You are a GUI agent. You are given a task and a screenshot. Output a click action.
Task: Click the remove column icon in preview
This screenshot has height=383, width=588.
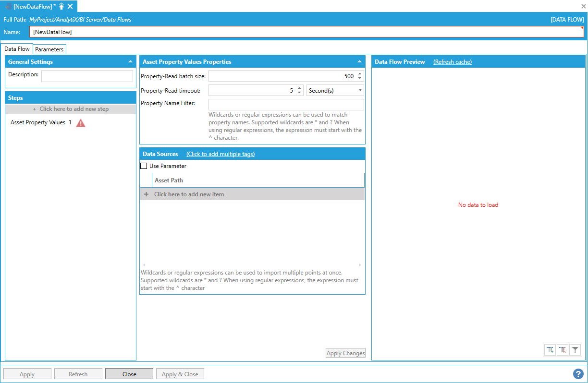tap(563, 350)
